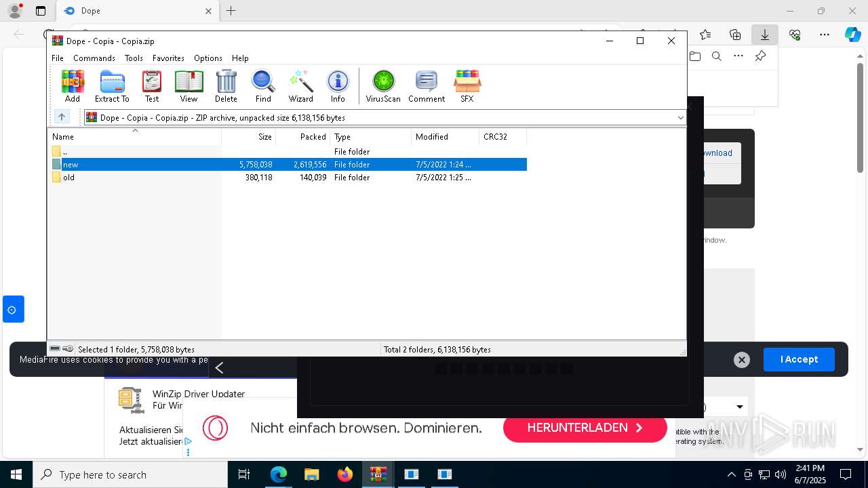868x488 pixels.
Task: Open Edge browser essentials heart icon
Action: pos(795,35)
